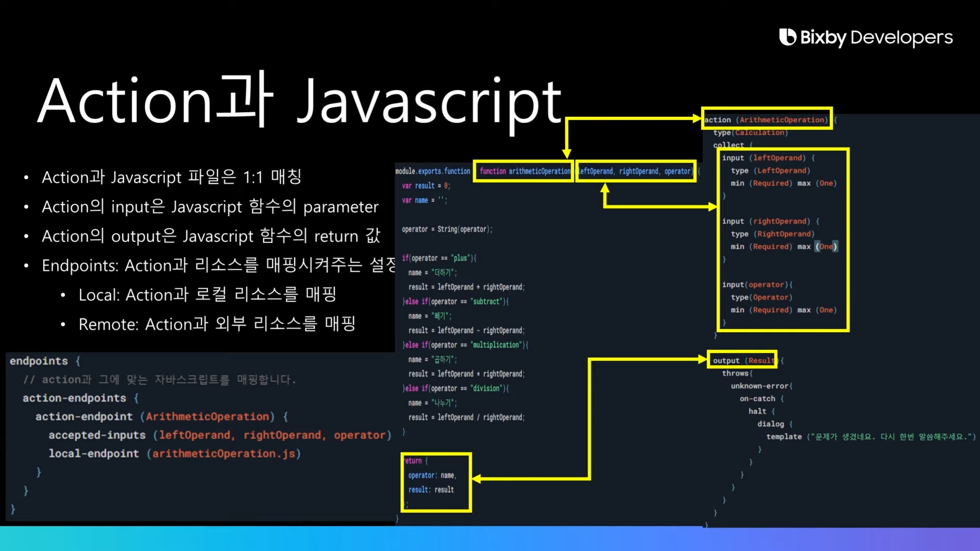Click the input(operator) line in collect
Screen dimensions: 980x551
757,285
